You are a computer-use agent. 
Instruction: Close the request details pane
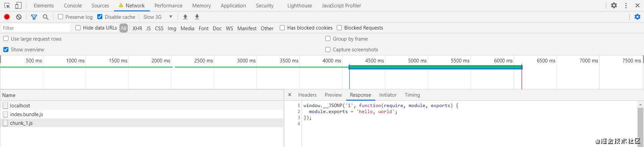click(x=290, y=95)
